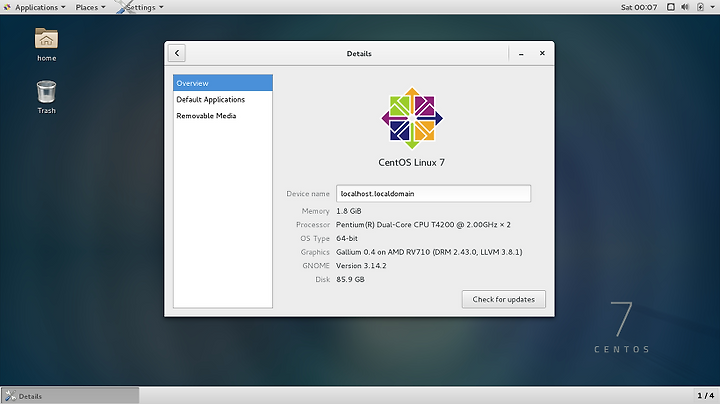
Task: Click the CentOS logo in Overview
Action: point(412,118)
